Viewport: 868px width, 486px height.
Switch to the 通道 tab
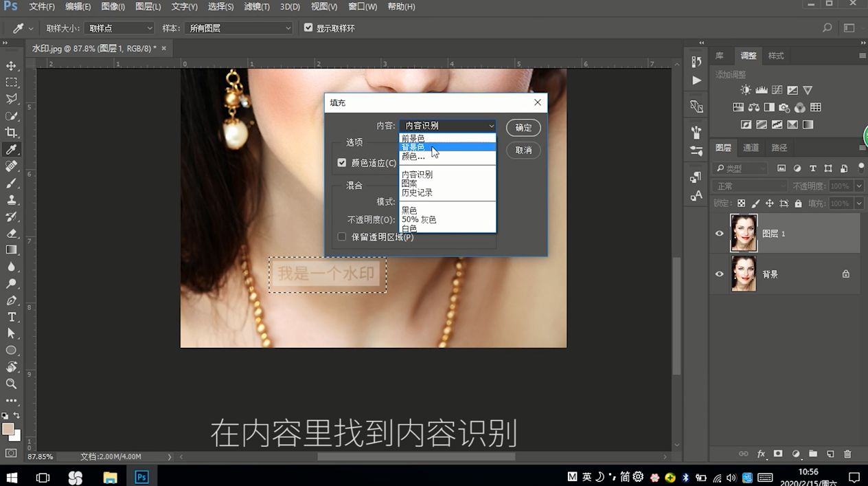pos(750,147)
